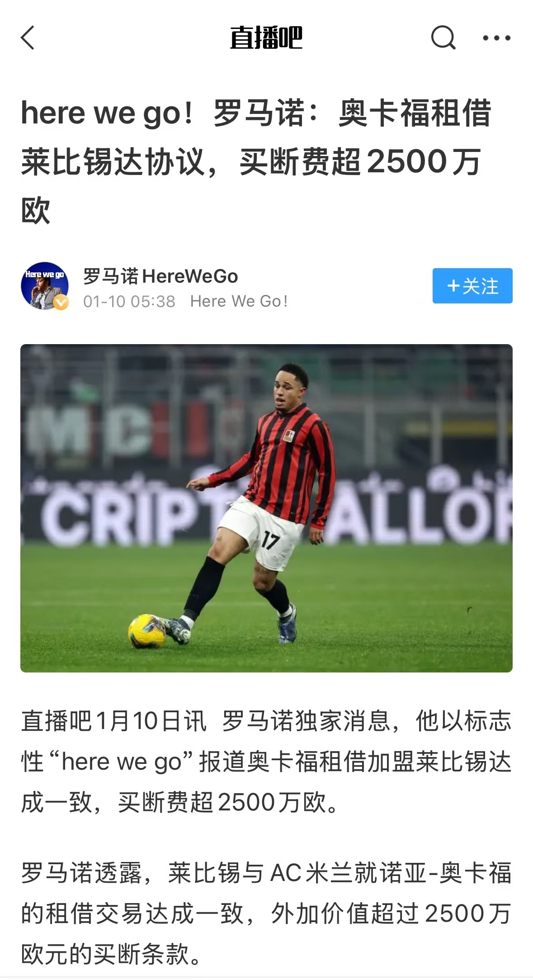Tap the yellow football in the photo
The width and height of the screenshot is (533, 980).
click(147, 630)
